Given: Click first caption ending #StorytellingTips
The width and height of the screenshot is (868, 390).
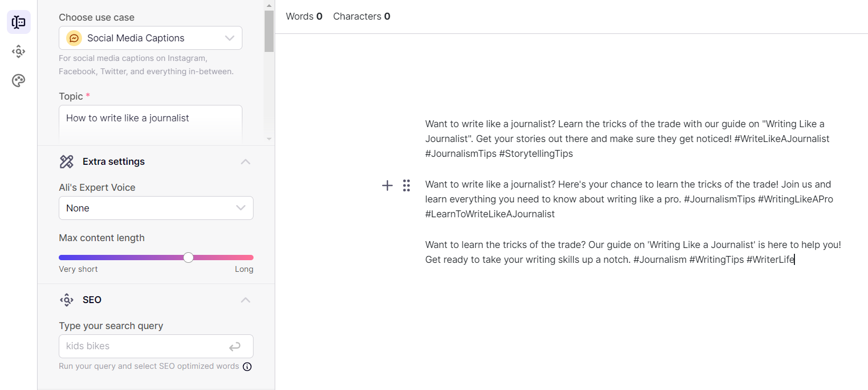Looking at the screenshot, I should click(628, 139).
